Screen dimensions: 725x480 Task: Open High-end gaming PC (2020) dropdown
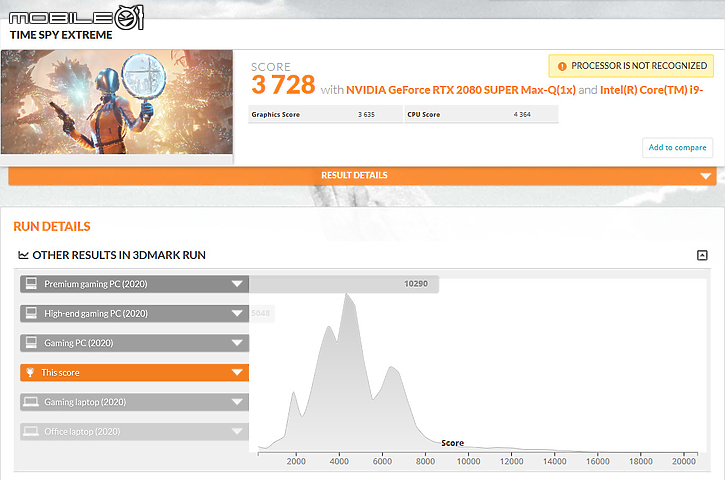coord(237,314)
